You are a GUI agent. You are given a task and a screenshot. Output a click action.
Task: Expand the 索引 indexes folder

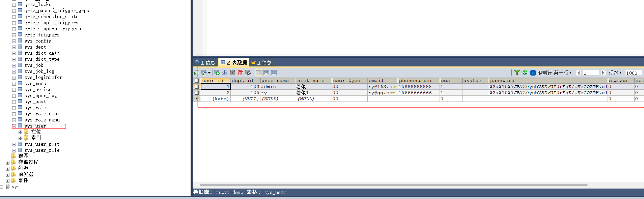click(x=20, y=138)
